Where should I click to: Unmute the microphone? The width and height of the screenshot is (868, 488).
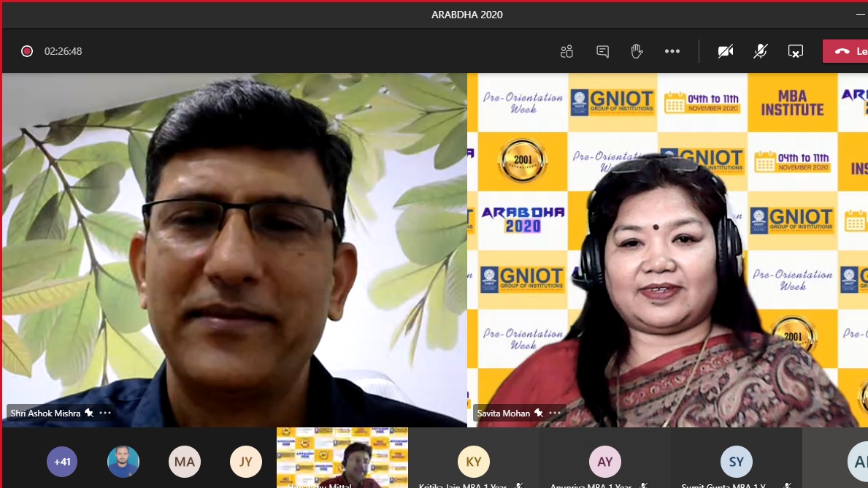point(760,51)
